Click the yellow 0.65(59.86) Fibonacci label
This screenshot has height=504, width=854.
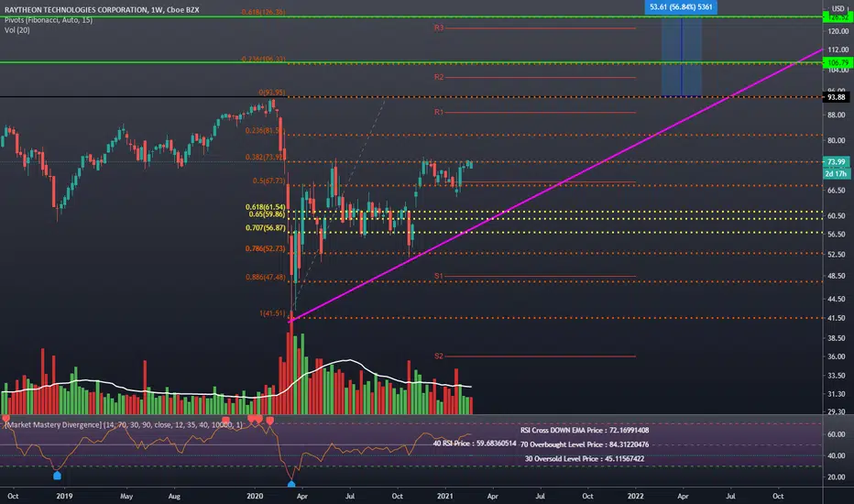click(x=267, y=214)
